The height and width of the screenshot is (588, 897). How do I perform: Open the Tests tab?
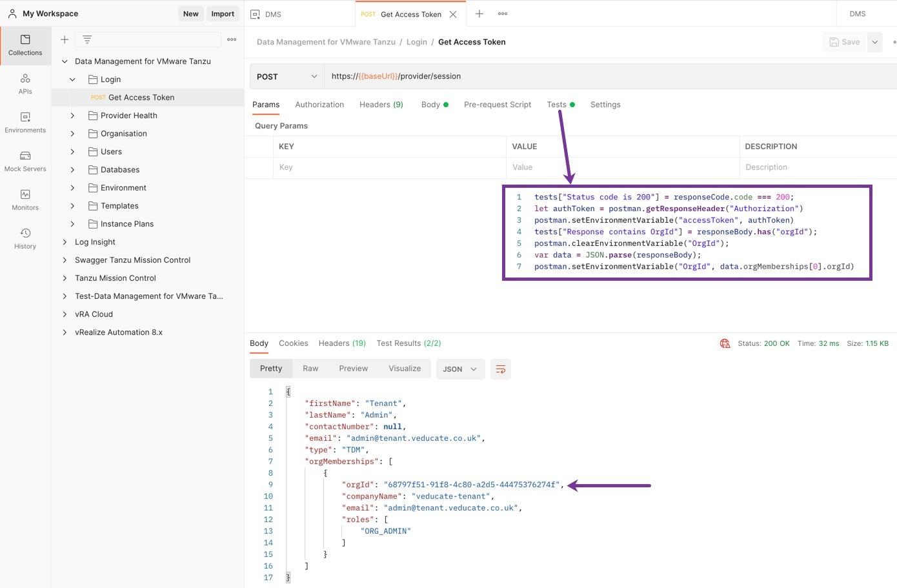coord(560,105)
